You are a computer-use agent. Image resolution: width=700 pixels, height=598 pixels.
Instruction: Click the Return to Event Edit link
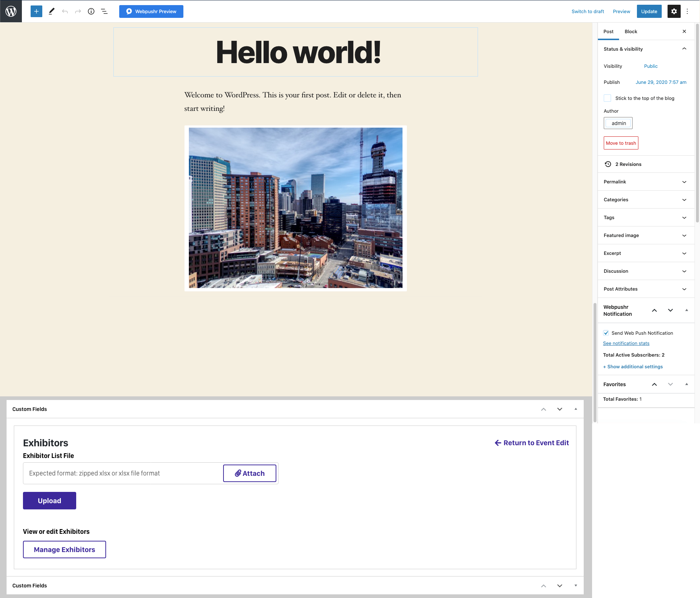coord(532,443)
